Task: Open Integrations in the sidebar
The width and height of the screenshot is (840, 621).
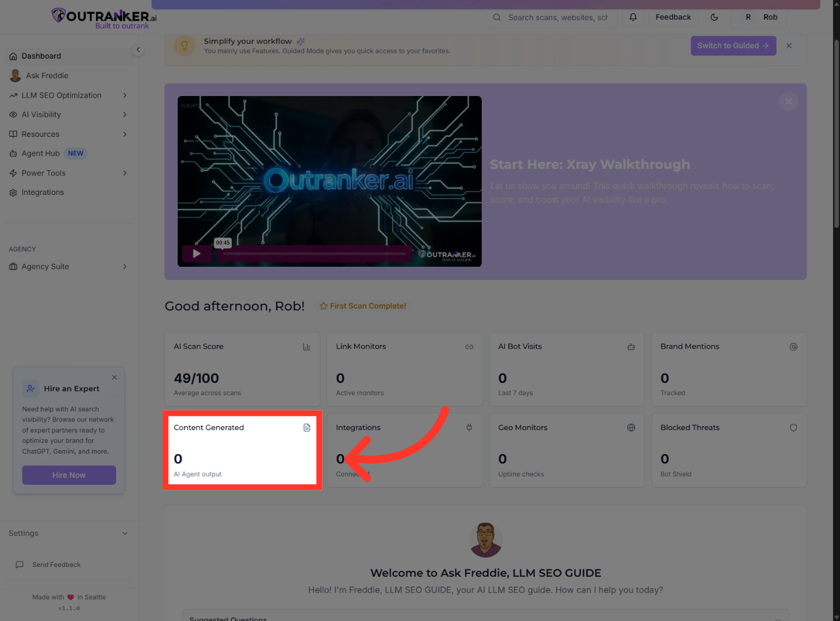Action: click(x=69, y=193)
